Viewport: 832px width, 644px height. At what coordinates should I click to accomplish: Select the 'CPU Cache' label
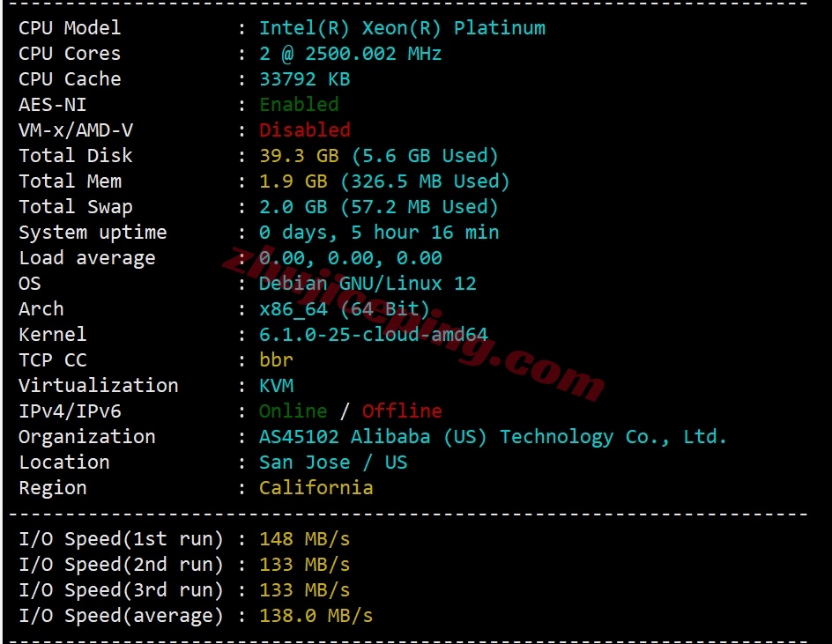70,78
